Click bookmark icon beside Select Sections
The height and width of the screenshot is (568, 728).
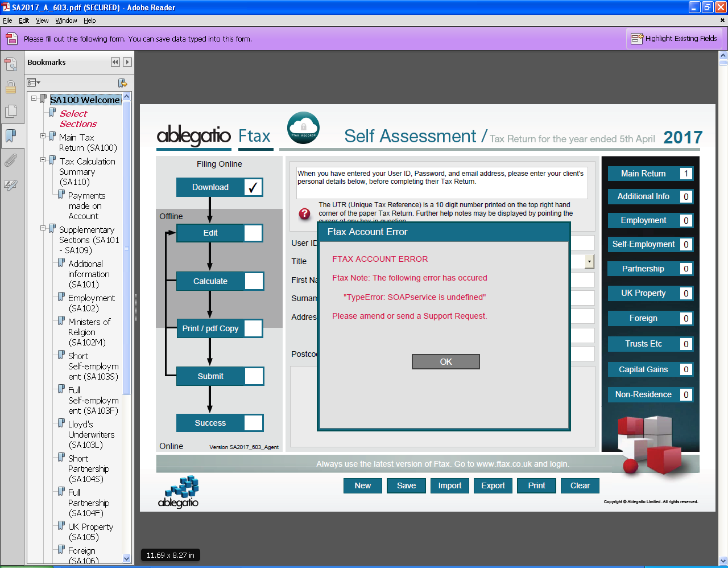52,113
